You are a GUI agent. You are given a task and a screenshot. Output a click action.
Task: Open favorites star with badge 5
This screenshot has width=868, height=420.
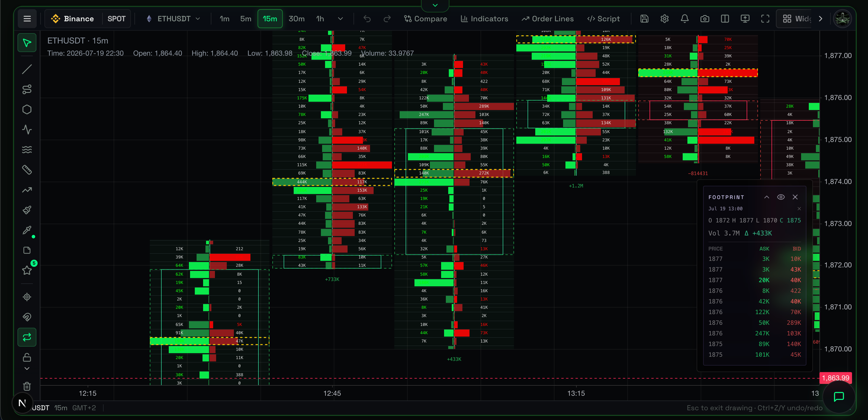coord(27,270)
